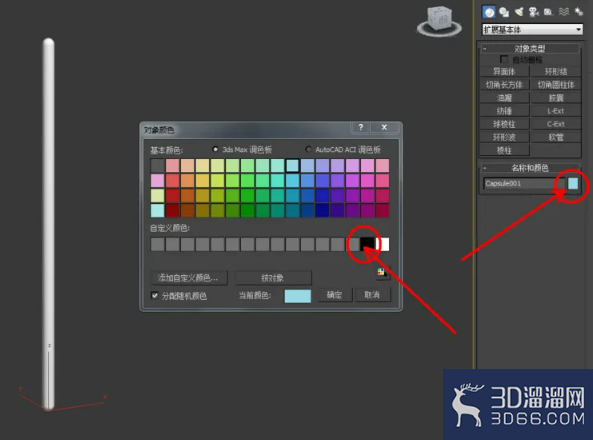The width and height of the screenshot is (593, 440).
Task: Click the 棱柱 button
Action: (x=504, y=150)
